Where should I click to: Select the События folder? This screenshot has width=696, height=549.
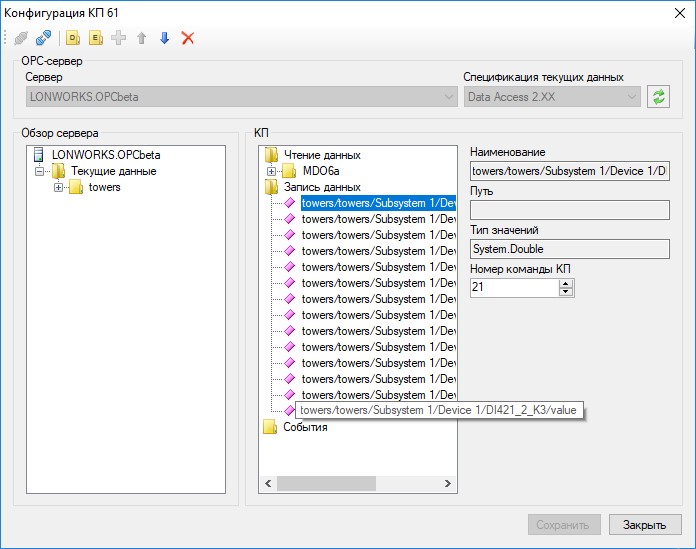click(305, 427)
